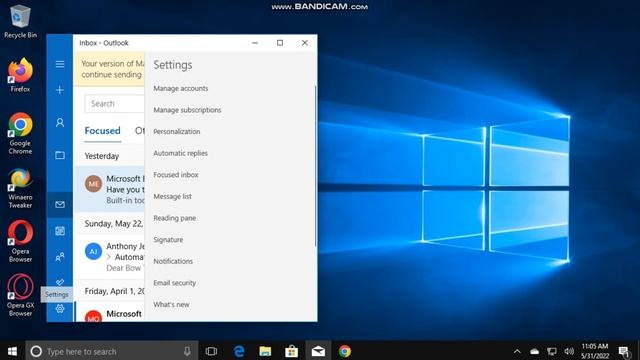This screenshot has height=360, width=640.
Task: Select the Opera GX Browser desktop shortcut
Action: 20,295
